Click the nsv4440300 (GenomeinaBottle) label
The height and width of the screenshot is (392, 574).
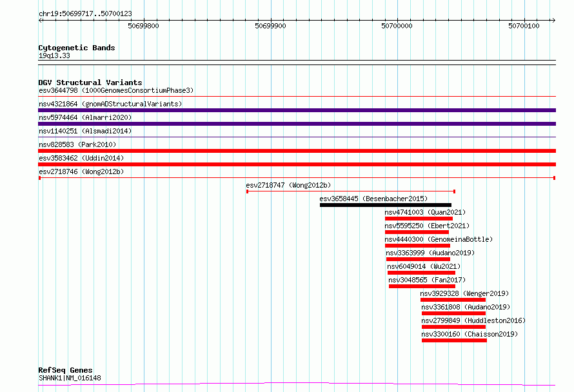tap(439, 239)
